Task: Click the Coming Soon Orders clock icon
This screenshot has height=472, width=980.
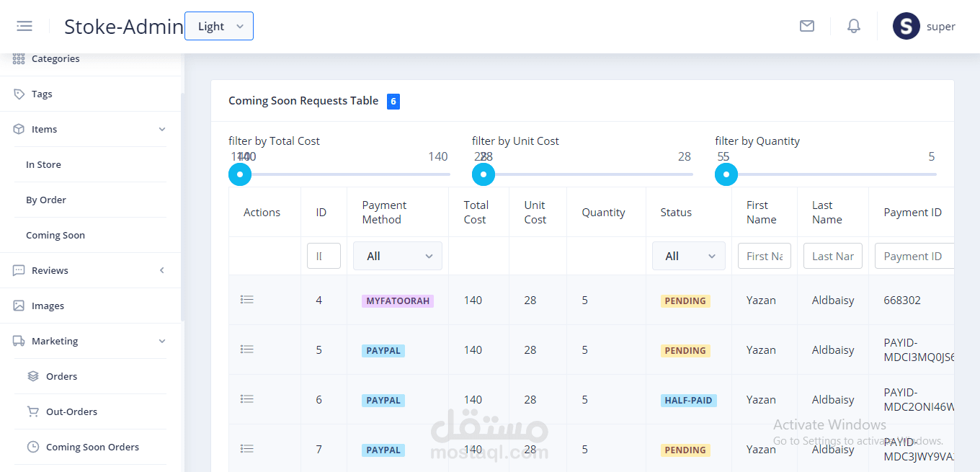Action: pyautogui.click(x=33, y=447)
